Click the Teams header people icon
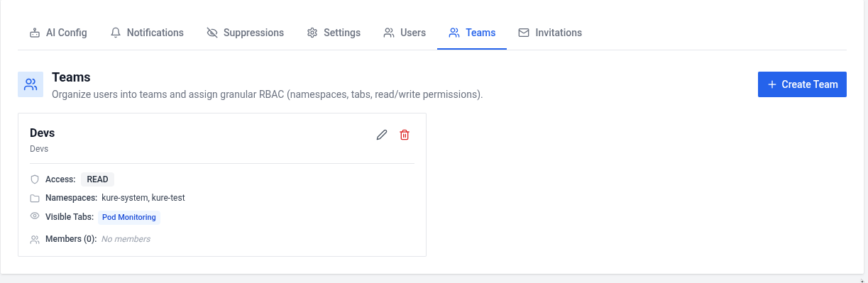The height and width of the screenshot is (283, 868). tap(31, 84)
